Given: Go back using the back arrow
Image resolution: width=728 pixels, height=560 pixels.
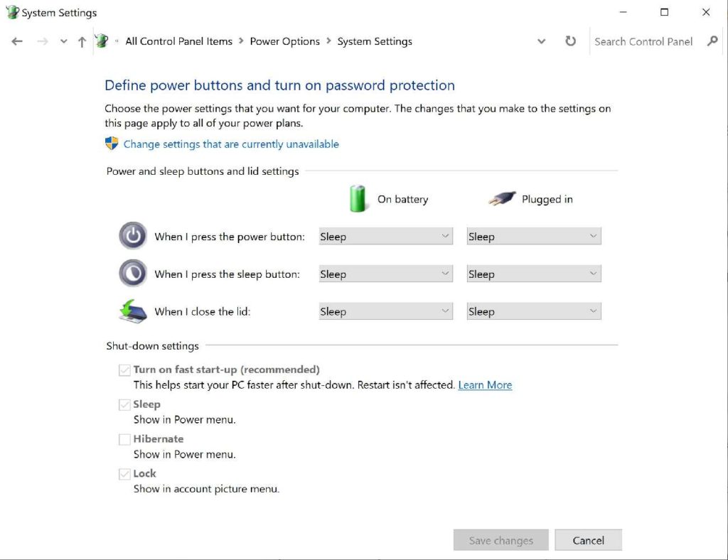Looking at the screenshot, I should coord(17,42).
